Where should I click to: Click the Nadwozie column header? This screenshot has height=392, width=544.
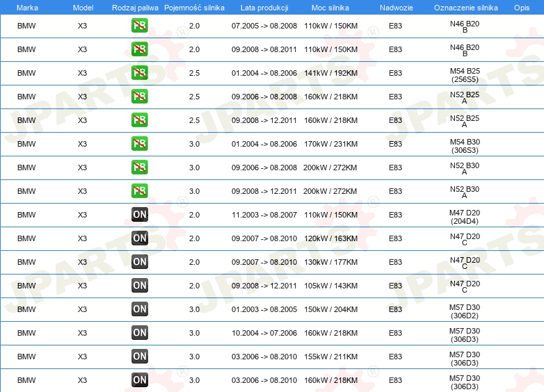397,8
